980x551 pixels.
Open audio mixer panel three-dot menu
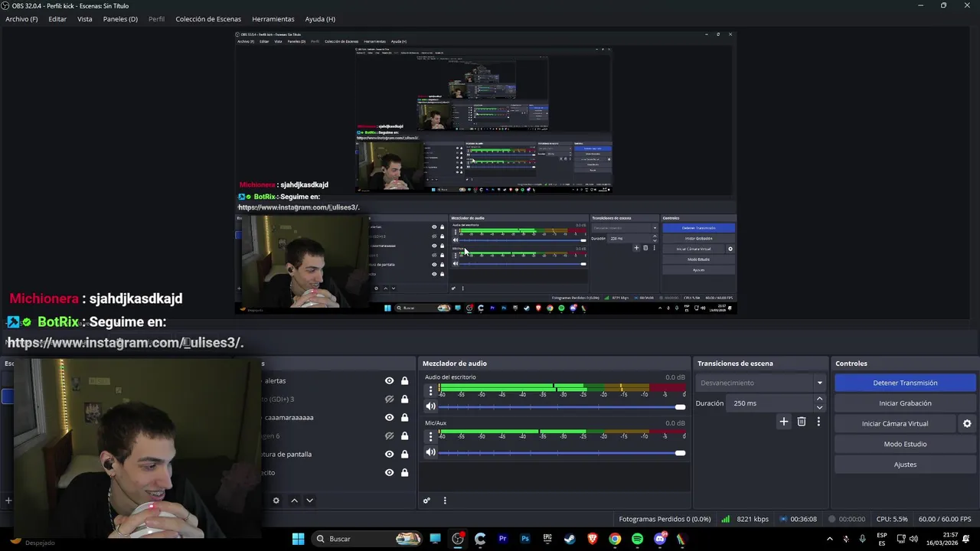(x=445, y=500)
